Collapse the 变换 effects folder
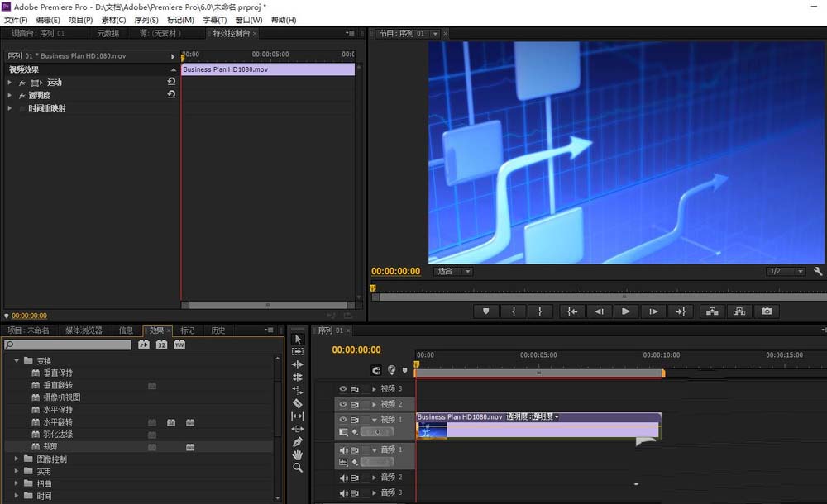This screenshot has width=827, height=504. (x=17, y=360)
